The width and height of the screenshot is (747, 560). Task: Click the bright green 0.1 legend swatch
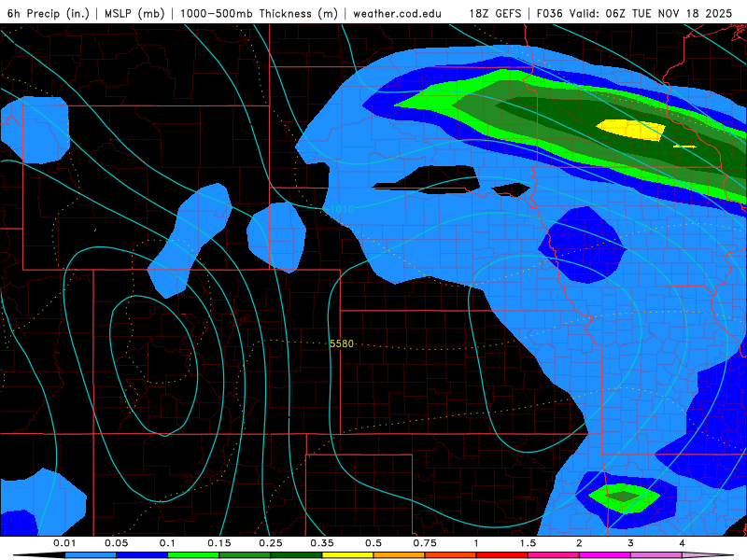pyautogui.click(x=193, y=555)
